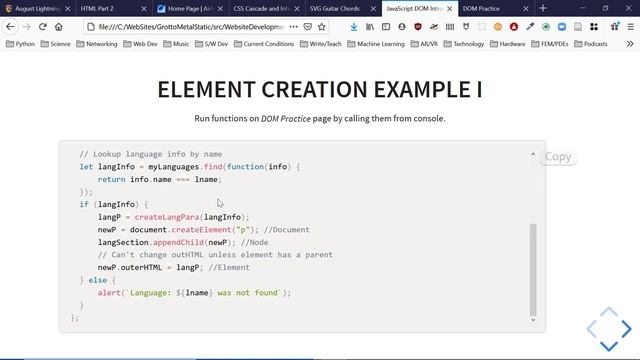Open the Podcasts bookmarks folder
This screenshot has width=640, height=360.
pyautogui.click(x=591, y=44)
